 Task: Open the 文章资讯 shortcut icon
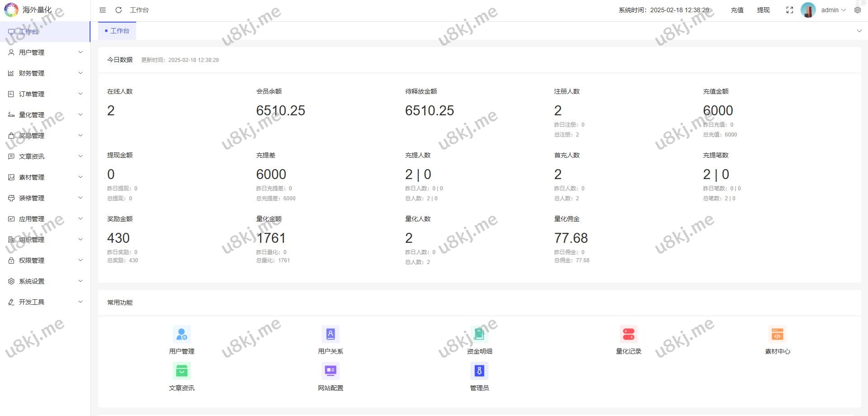click(x=181, y=371)
